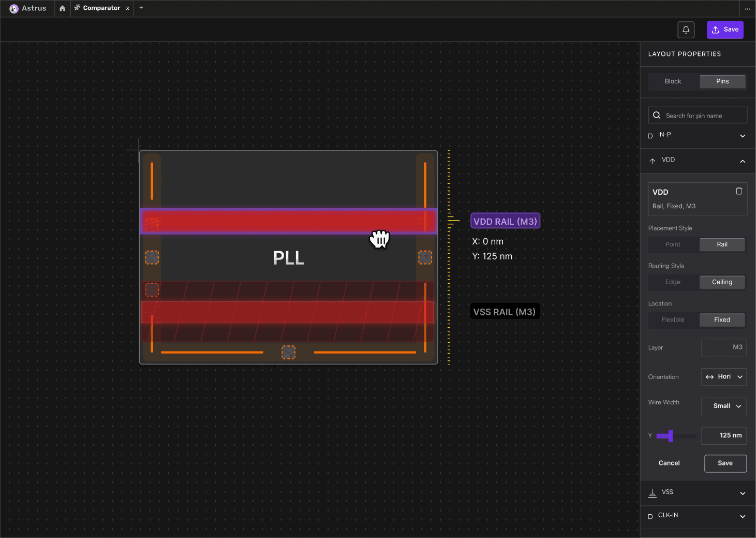
Task: Open the ellipsis more options menu
Action: 747,8
